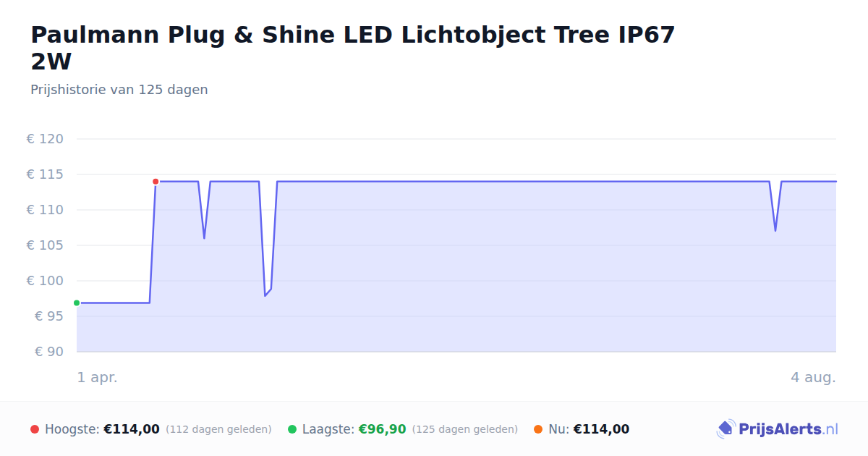Click the € 90 y-axis label
The height and width of the screenshot is (456, 868).
tap(48, 352)
